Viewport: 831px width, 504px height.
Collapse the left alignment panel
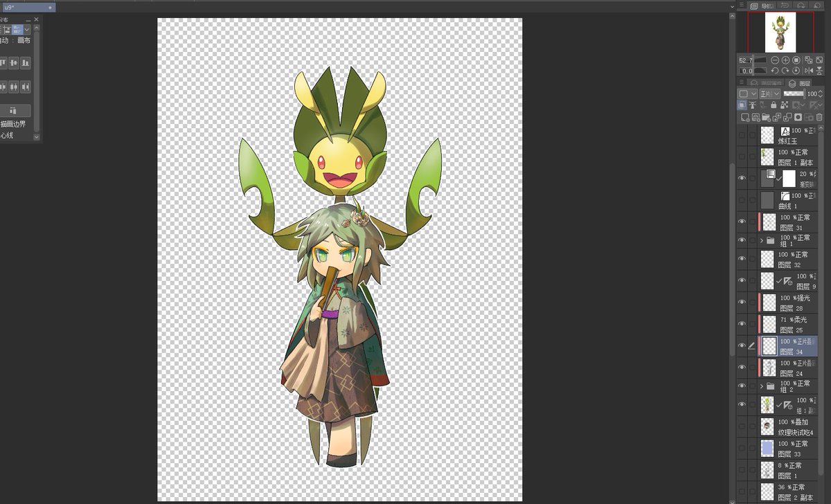[28, 20]
